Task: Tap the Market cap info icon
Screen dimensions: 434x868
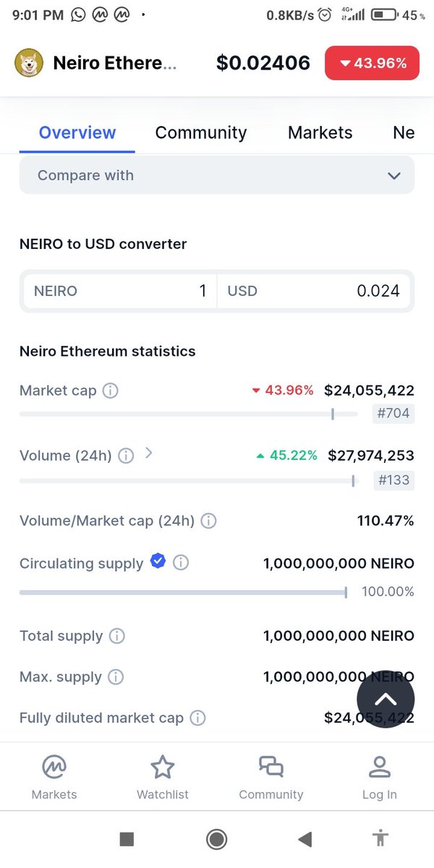Action: coord(110,391)
